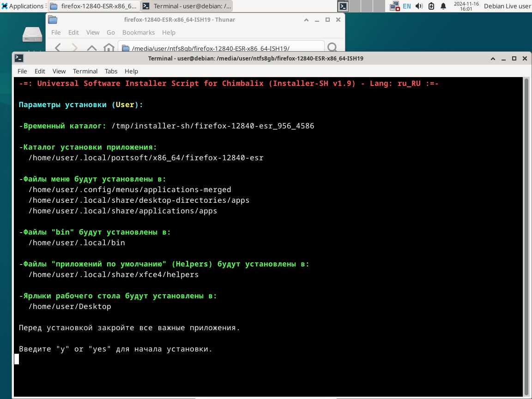The width and height of the screenshot is (532, 399).
Task: Roll up the Thunar window with the arrow button
Action: (306, 20)
